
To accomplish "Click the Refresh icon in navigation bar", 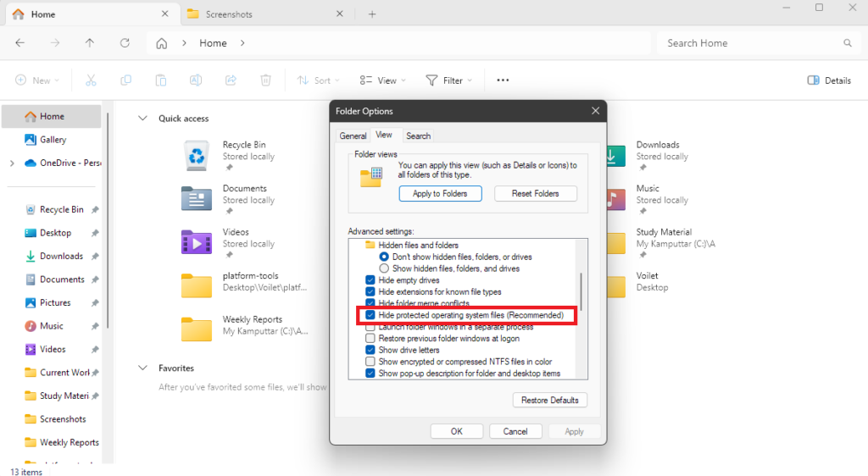I will coord(125,43).
